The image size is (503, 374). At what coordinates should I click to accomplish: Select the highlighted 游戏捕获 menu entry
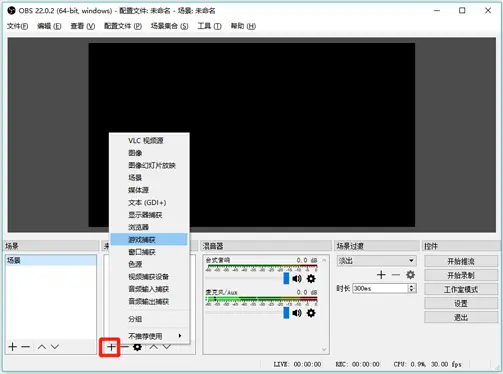pos(149,239)
